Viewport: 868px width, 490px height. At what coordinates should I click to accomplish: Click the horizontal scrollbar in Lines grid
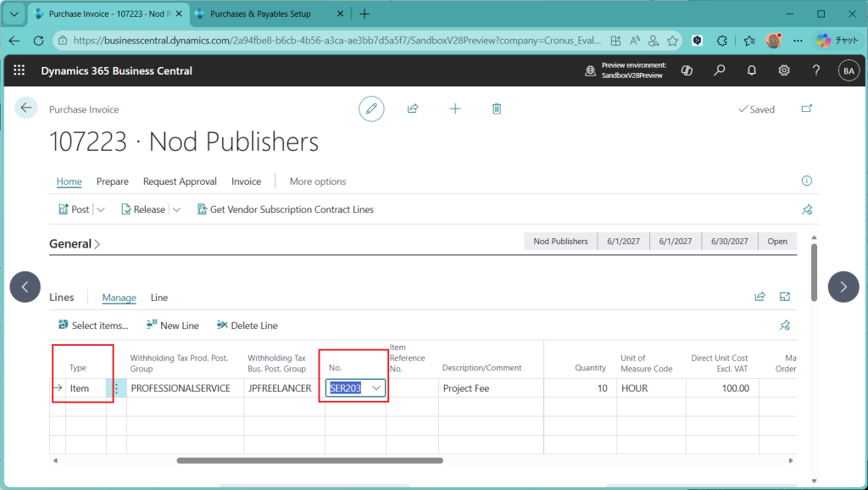pos(309,460)
